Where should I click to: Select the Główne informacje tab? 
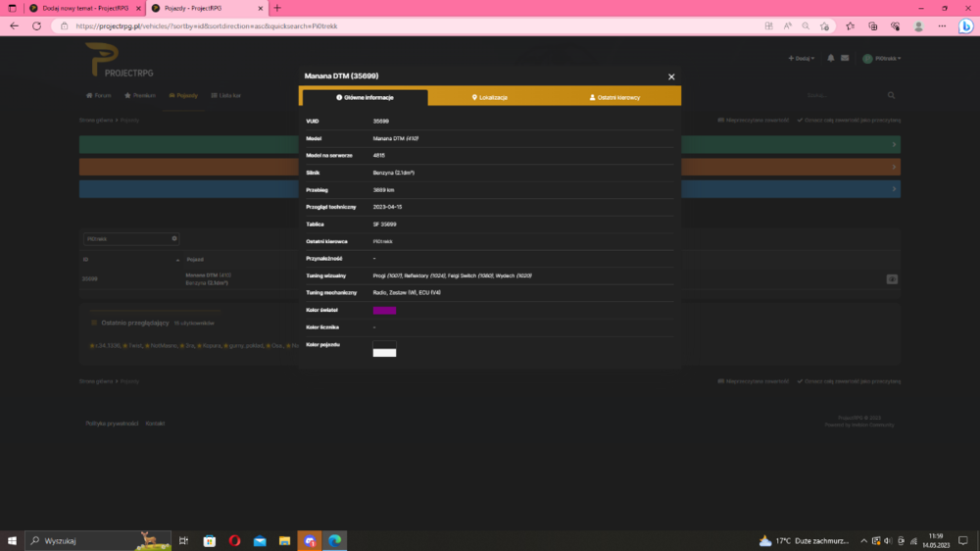click(365, 98)
